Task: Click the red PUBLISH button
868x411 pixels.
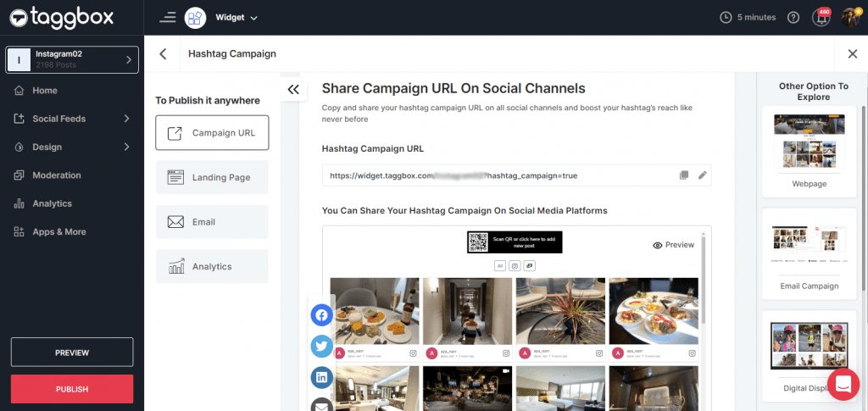Action: pos(72,389)
